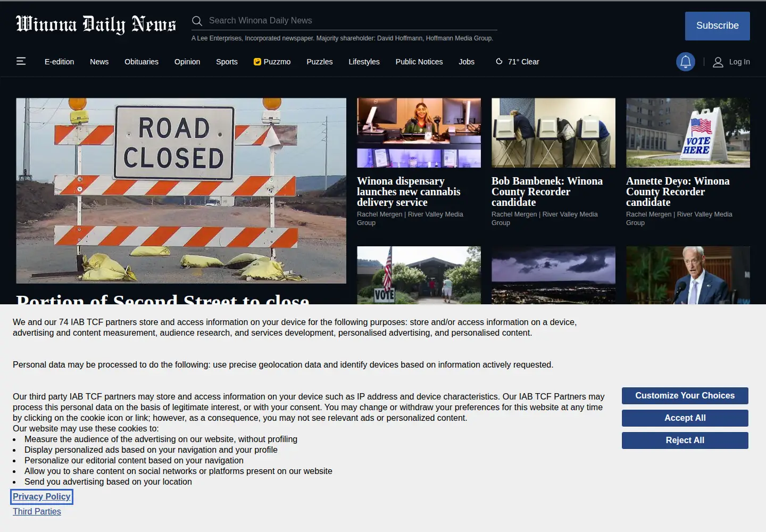Open Portion of Second Street headline
Viewport: 766px width, 532px height.
point(163,298)
